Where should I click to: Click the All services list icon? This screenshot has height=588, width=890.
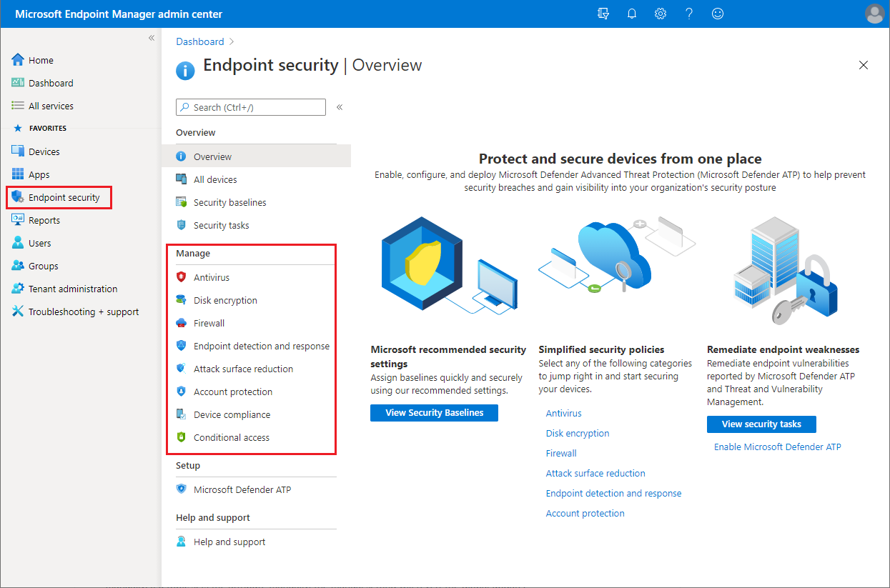pos(18,106)
